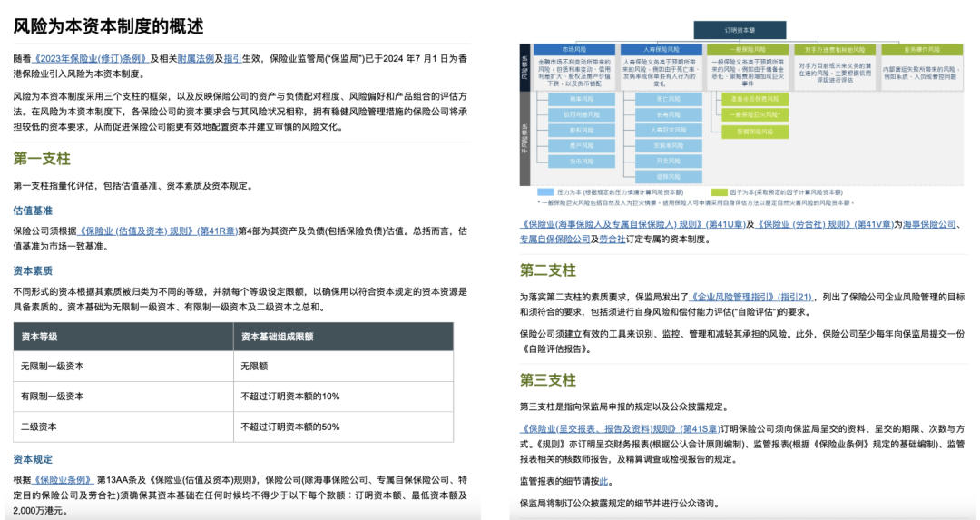Click the 资本等级 table column header
This screenshot has width=980, height=520.
coord(39,336)
